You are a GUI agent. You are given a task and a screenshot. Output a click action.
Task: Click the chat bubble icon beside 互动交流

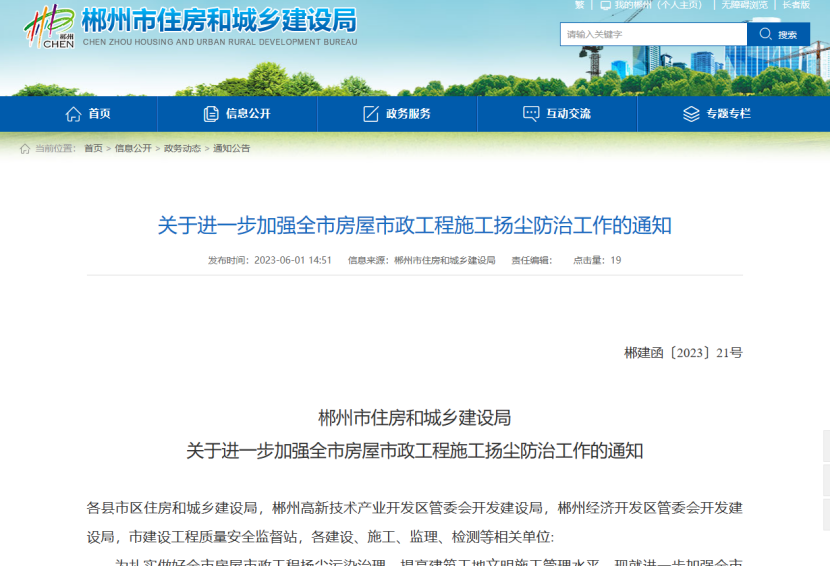click(531, 114)
